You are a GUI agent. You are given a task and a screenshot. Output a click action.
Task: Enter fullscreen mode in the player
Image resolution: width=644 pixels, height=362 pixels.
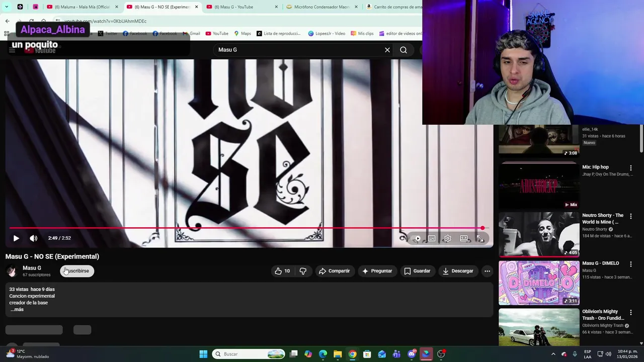click(x=480, y=238)
